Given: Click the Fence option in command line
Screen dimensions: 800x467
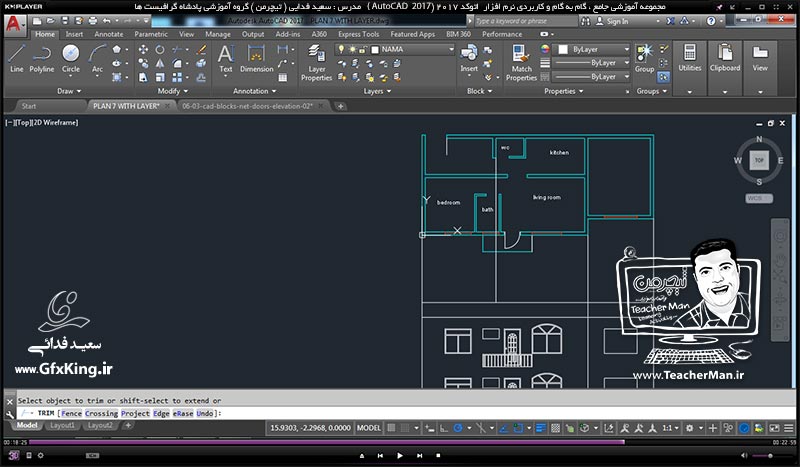Looking at the screenshot, I should coord(71,413).
